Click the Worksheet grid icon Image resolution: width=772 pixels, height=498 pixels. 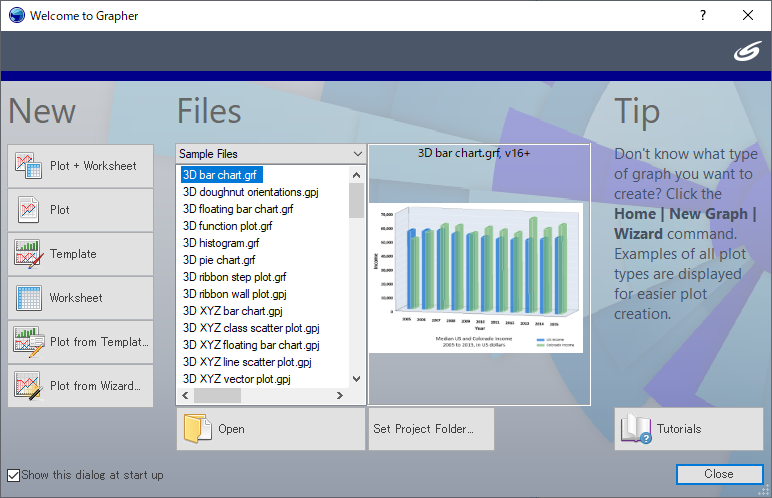pos(29,298)
